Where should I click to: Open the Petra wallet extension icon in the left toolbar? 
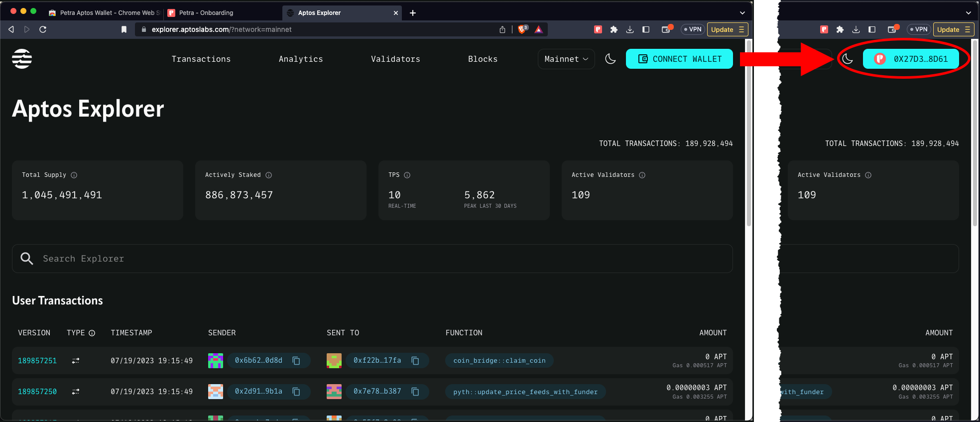pyautogui.click(x=598, y=29)
